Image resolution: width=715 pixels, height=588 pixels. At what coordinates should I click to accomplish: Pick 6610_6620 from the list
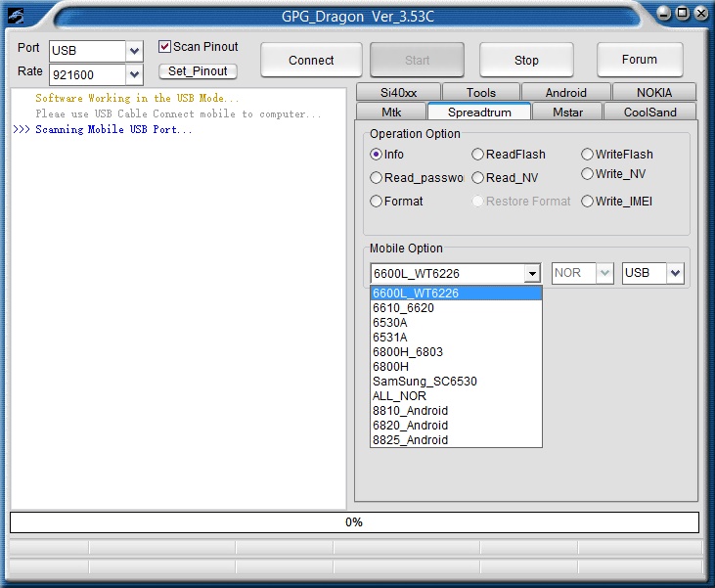click(456, 308)
